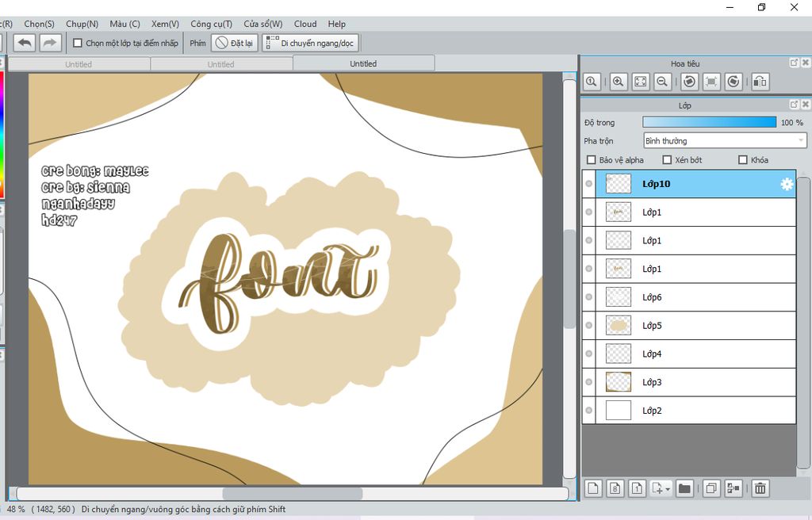Enable 'Chọn một lớp tại điểm nhấp' checkbox
The width and height of the screenshot is (812, 520).
[78, 43]
